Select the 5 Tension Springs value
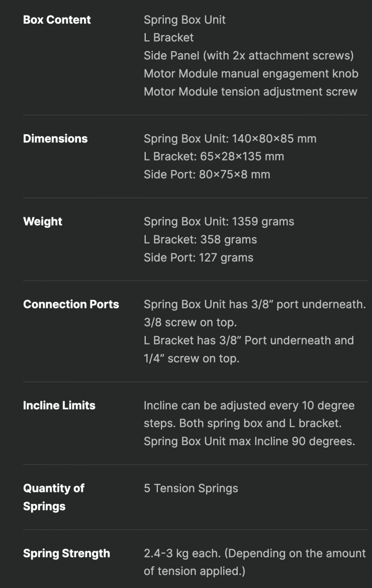 (191, 488)
